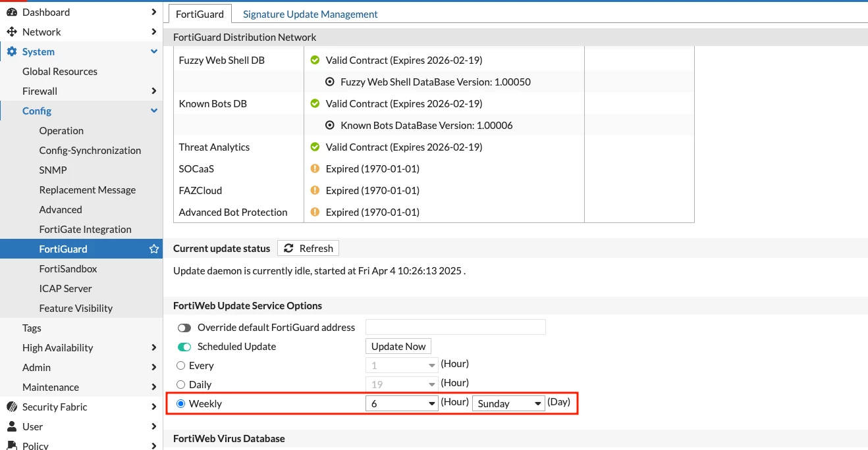The height and width of the screenshot is (450, 868).
Task: Click the Dashboard gauge icon
Action: coord(11,12)
